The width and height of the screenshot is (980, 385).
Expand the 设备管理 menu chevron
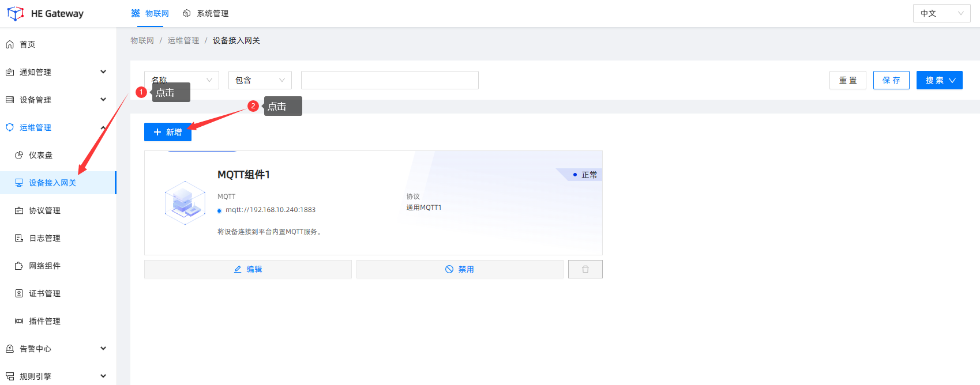(x=103, y=100)
